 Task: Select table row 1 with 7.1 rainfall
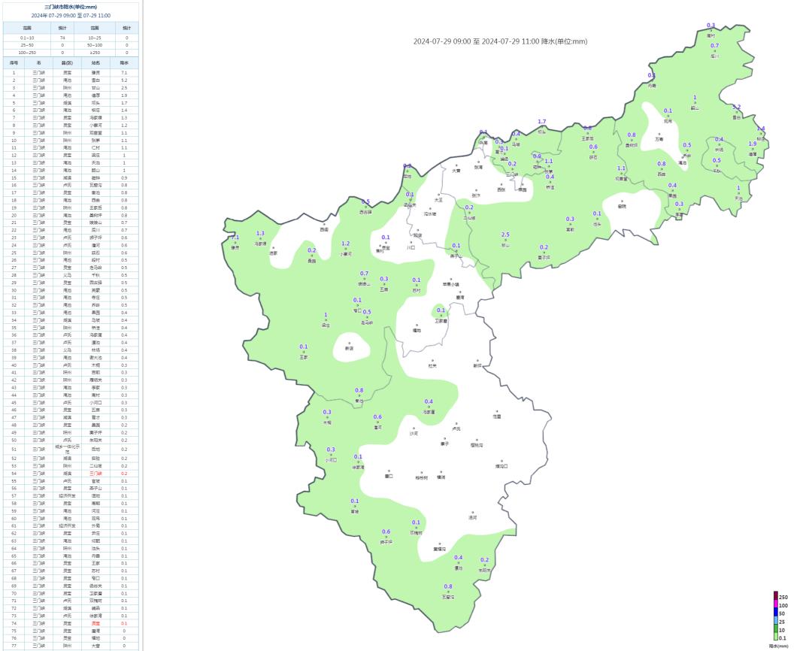[x=70, y=73]
